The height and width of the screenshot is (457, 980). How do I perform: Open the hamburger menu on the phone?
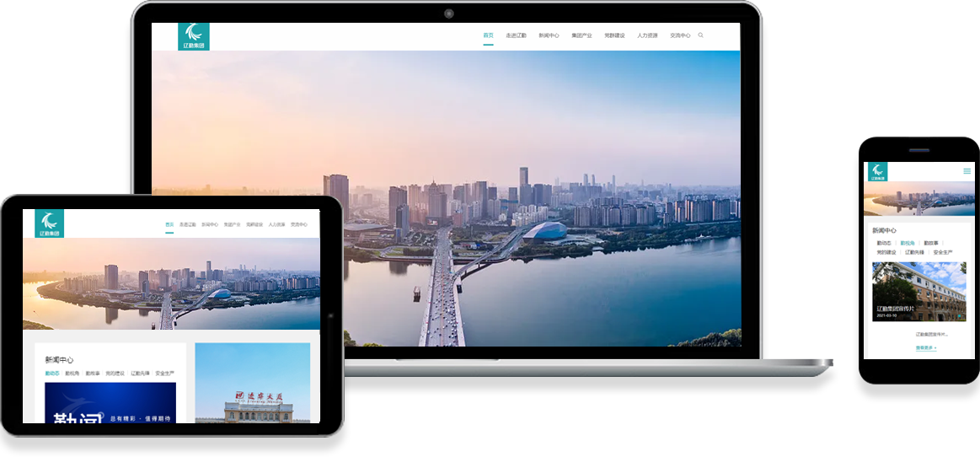point(967,171)
